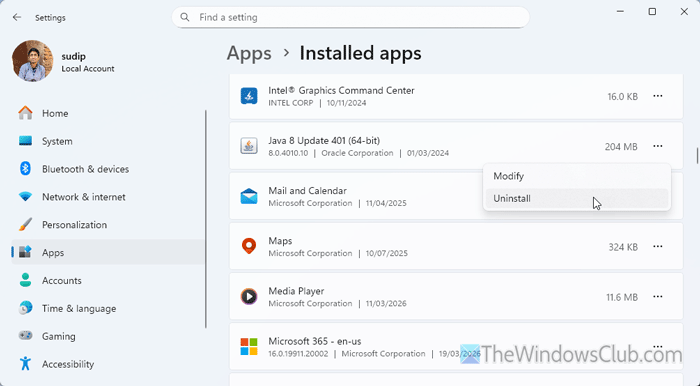Click the 11.6 MB size value
The height and width of the screenshot is (386, 700).
(622, 297)
